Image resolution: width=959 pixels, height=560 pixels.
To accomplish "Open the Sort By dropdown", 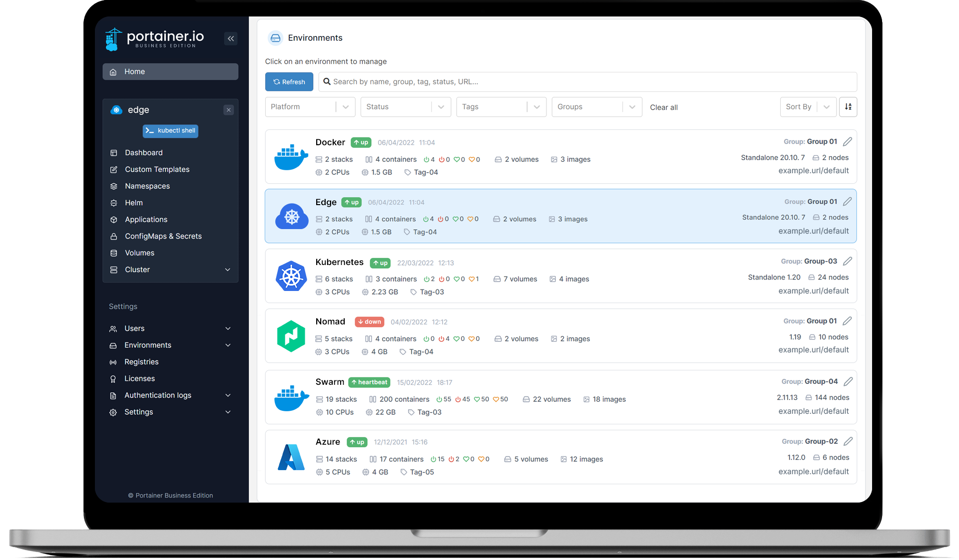I will tap(808, 107).
